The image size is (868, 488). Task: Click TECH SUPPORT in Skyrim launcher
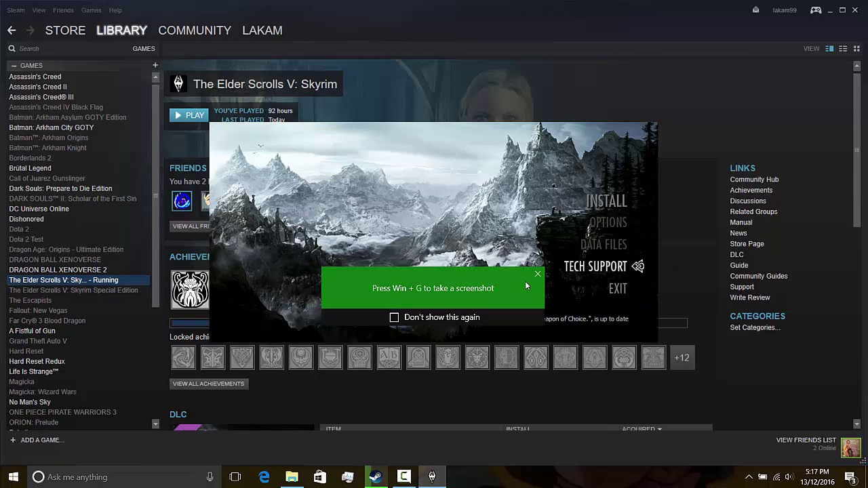click(x=595, y=266)
